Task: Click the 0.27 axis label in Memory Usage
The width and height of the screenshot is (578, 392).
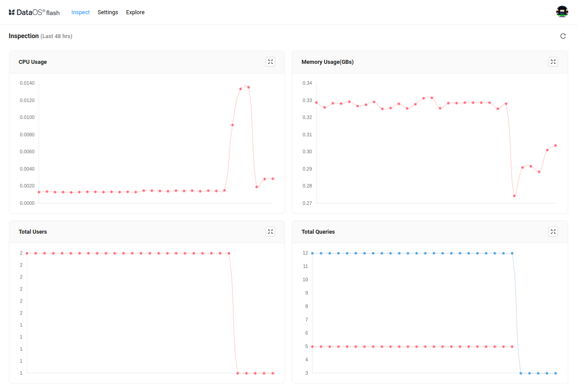Action: (307, 203)
